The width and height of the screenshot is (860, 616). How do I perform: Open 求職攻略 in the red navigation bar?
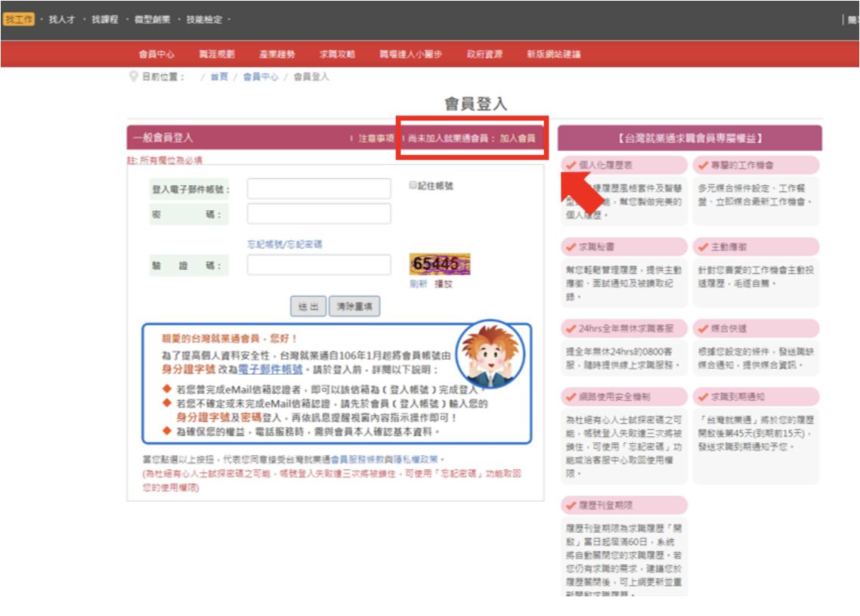[337, 54]
